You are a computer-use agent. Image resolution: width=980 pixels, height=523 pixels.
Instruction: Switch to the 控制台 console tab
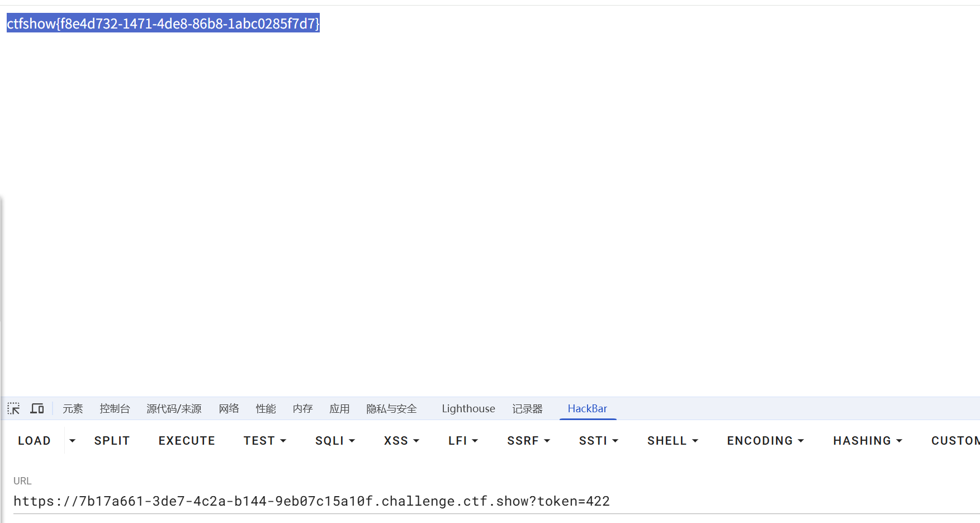coord(115,409)
